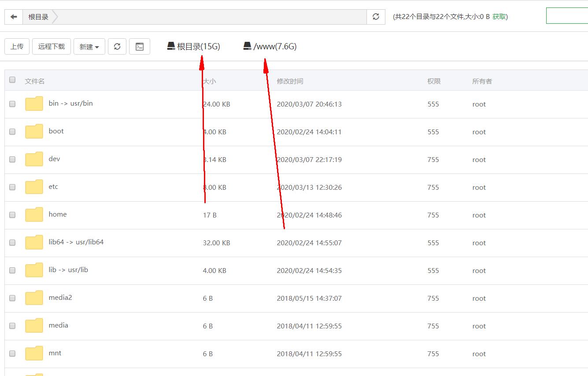Click the boot folder icon
Viewport: 588px width, 376px height.
pyautogui.click(x=34, y=132)
